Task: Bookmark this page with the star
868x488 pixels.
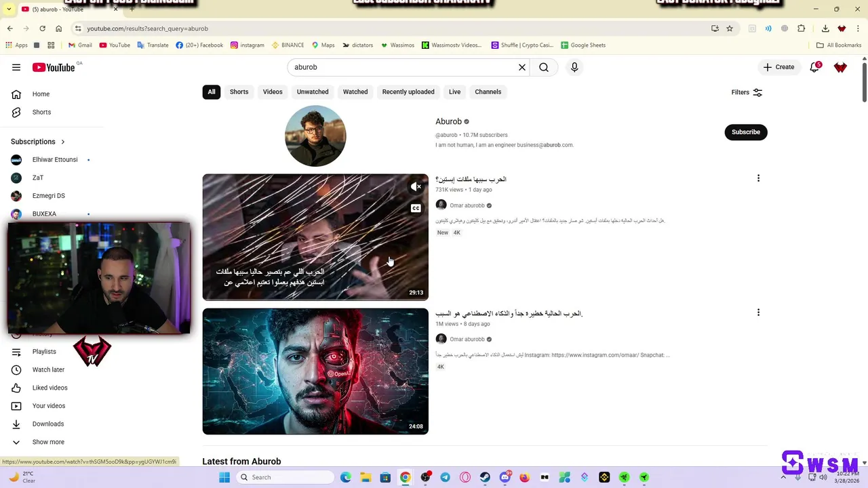Action: click(730, 28)
